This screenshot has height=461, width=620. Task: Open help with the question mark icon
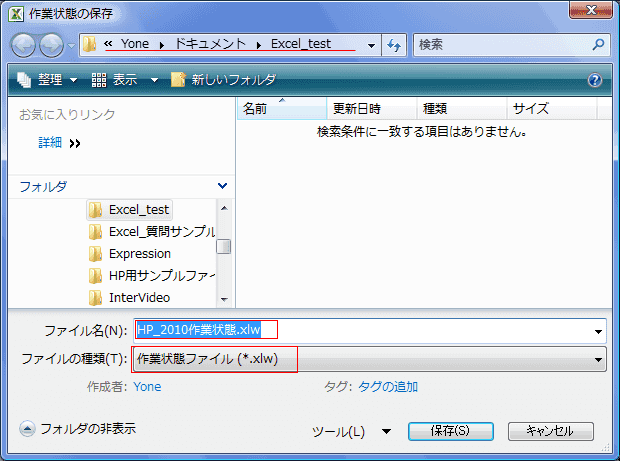[x=595, y=80]
